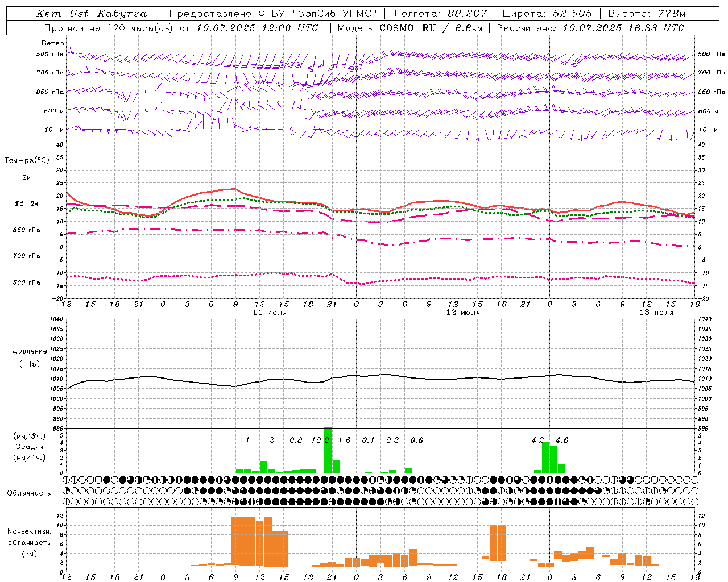Click the dotted 500 гПа temperature legend line
Screen dimensions: 728x582
tap(26, 289)
